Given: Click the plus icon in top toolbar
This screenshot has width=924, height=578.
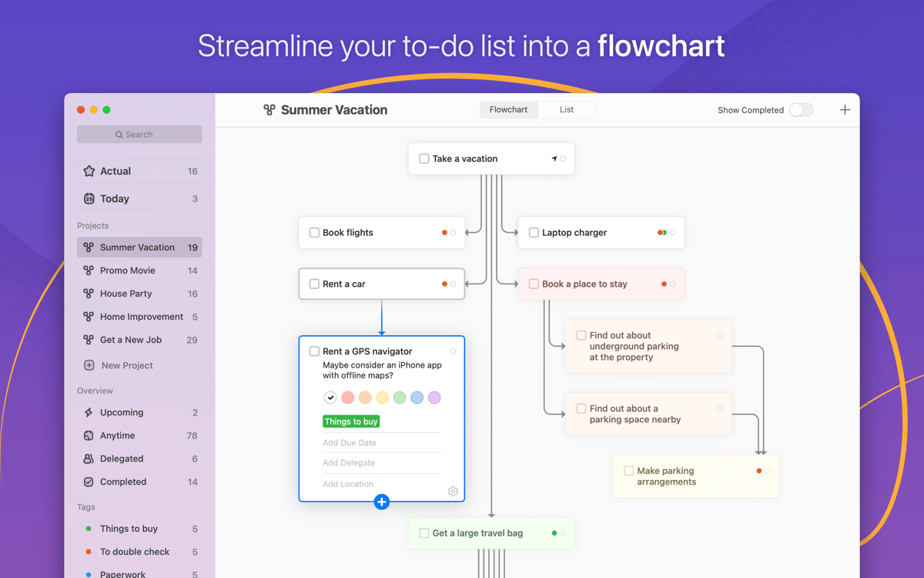Looking at the screenshot, I should (845, 110).
